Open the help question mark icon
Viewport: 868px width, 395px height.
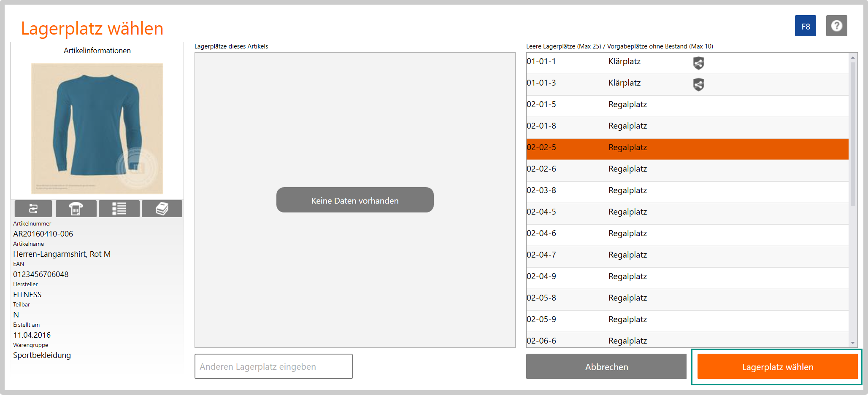coord(836,26)
